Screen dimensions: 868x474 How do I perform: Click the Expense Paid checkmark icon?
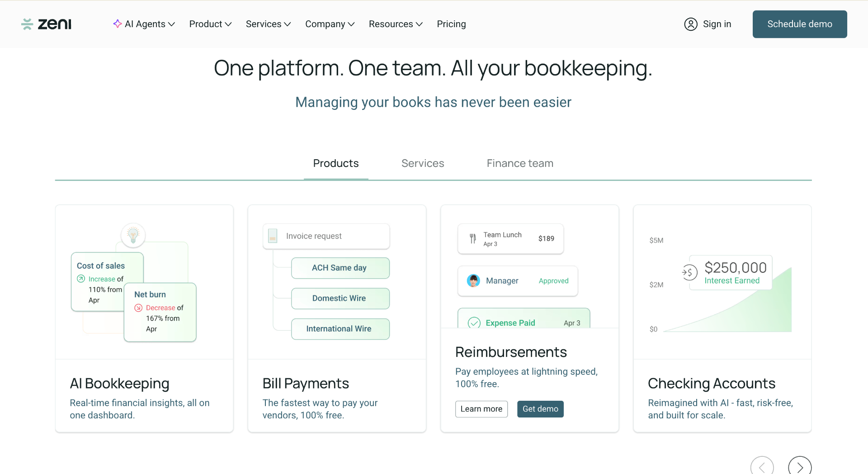point(474,322)
